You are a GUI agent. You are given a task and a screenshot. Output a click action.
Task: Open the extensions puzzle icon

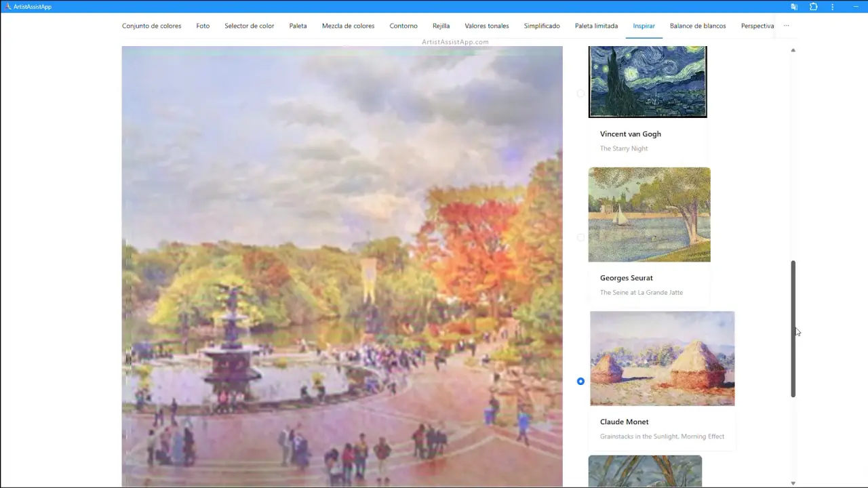pos(814,7)
